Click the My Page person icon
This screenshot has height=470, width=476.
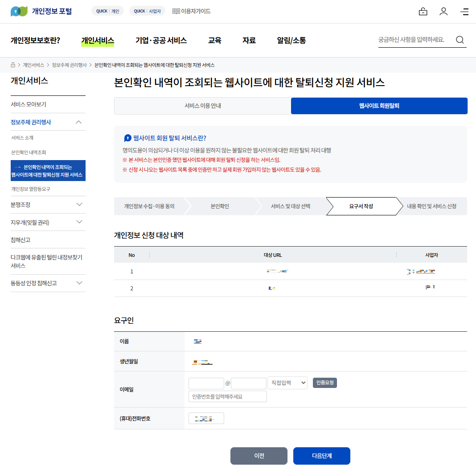pos(443,11)
